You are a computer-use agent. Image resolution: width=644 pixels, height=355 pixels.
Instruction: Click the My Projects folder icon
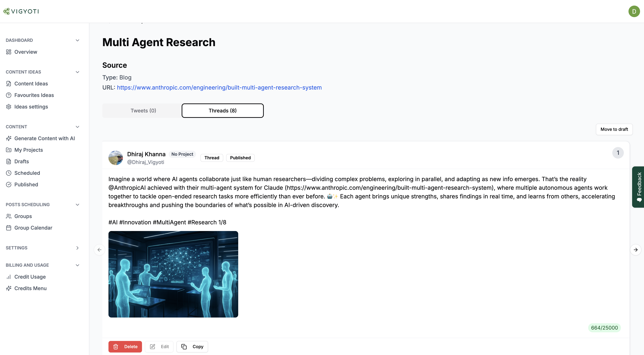pos(9,150)
